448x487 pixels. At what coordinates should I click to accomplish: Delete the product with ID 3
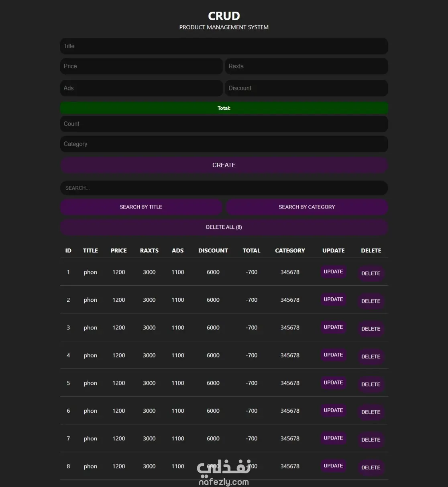pyautogui.click(x=371, y=329)
